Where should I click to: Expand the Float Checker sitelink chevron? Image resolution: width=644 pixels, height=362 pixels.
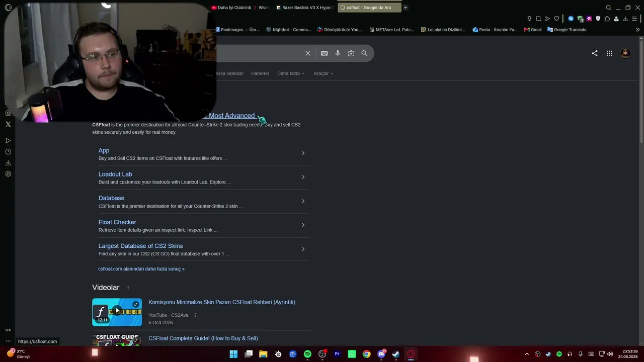coord(303,225)
